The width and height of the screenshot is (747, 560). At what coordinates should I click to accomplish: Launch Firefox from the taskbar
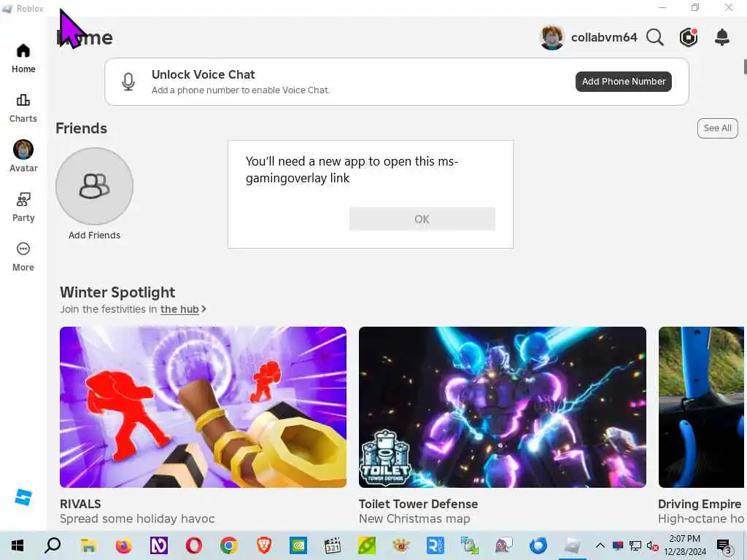(124, 545)
